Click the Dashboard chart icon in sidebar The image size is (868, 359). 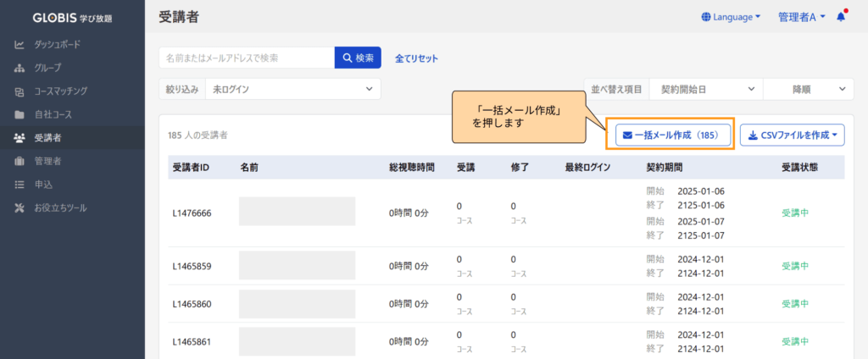[19, 44]
